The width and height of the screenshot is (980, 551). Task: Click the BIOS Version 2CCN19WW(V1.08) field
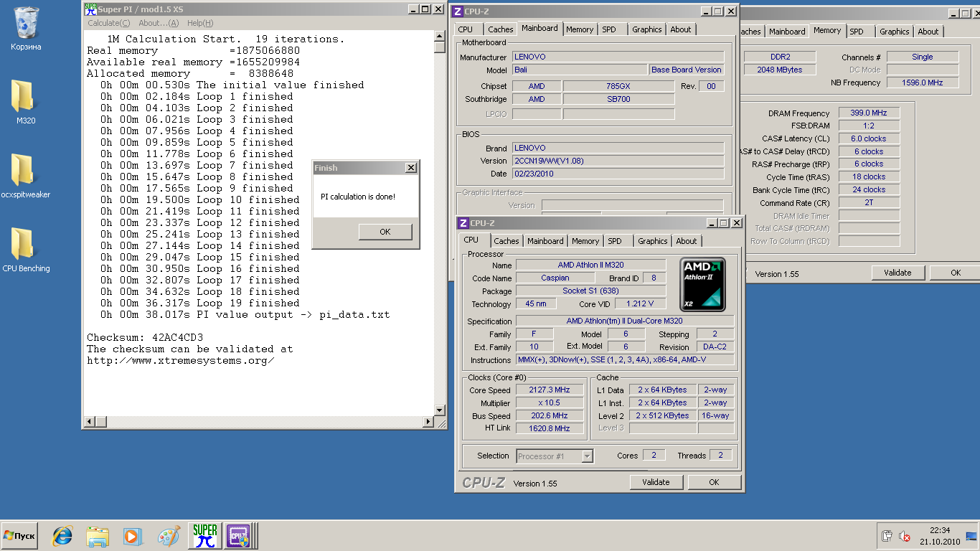pyautogui.click(x=618, y=161)
